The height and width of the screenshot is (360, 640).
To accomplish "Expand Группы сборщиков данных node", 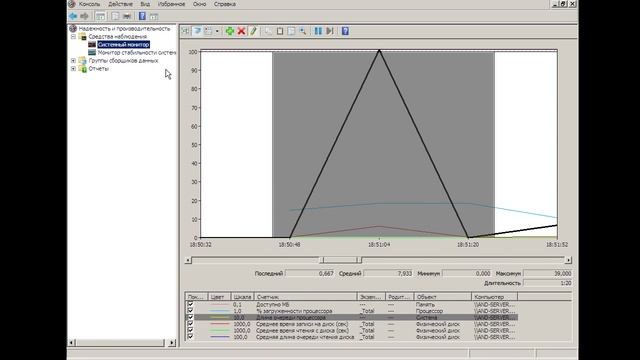I will 73,60.
